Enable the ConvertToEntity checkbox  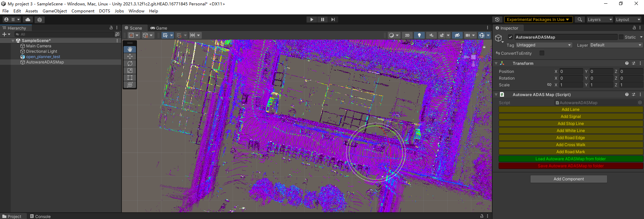point(542,53)
